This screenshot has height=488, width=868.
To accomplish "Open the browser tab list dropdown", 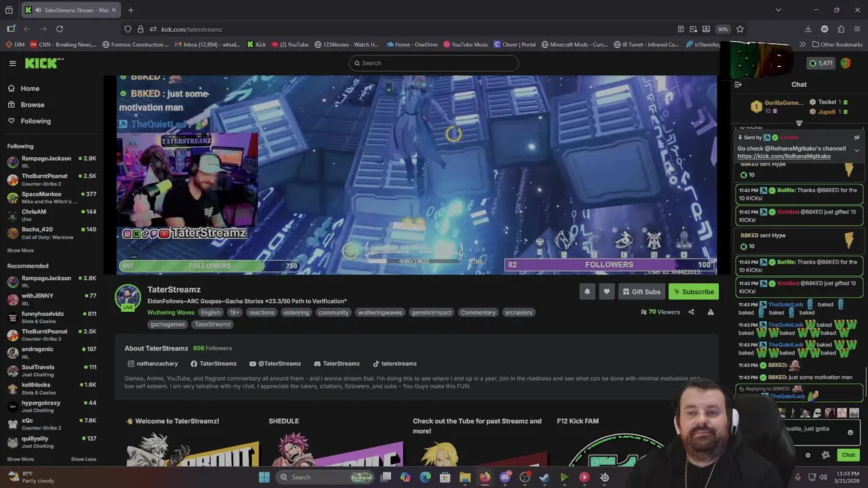I will [x=778, y=10].
